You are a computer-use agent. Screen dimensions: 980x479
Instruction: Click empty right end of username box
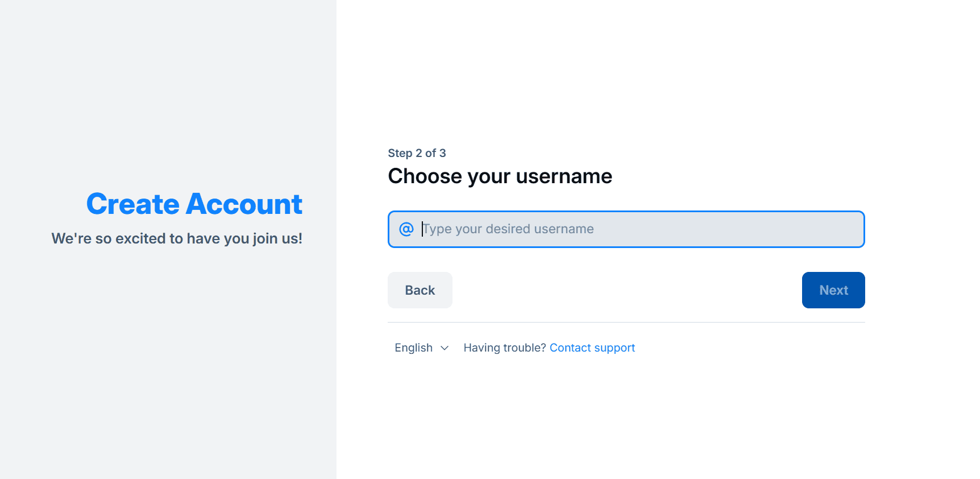click(796, 229)
